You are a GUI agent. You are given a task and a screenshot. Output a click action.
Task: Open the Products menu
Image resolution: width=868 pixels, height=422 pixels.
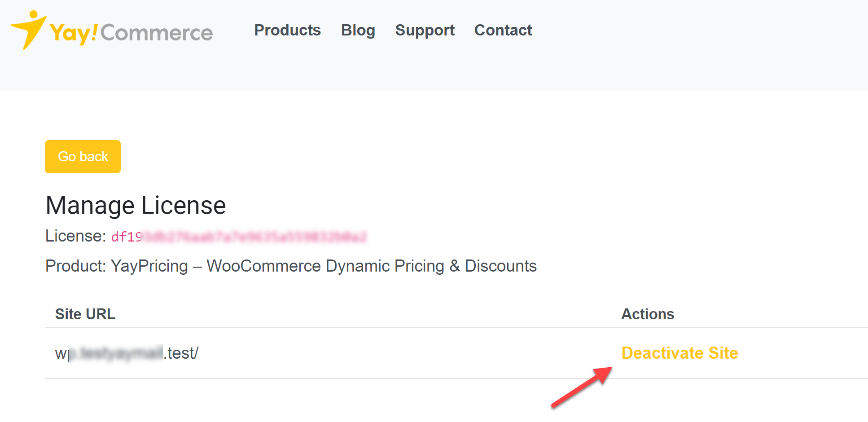(287, 30)
